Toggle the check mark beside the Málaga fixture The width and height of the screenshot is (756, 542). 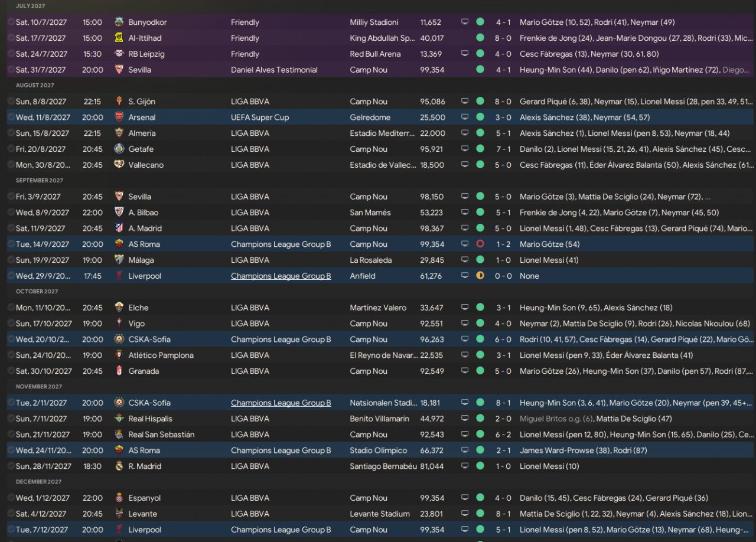11,260
